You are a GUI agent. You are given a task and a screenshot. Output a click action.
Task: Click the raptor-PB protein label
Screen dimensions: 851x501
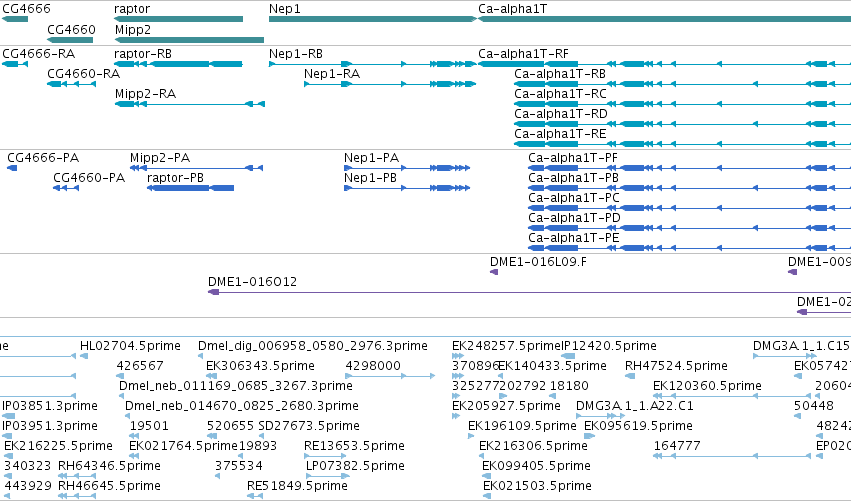click(x=175, y=178)
